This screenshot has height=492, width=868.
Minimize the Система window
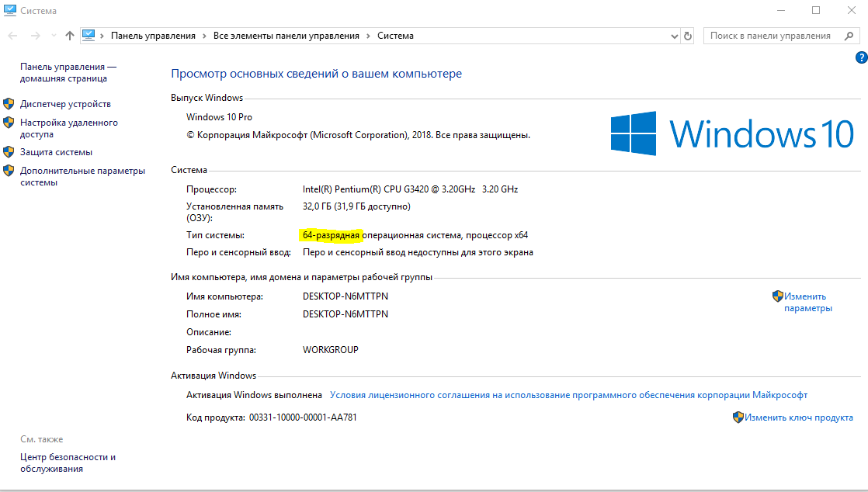point(781,11)
